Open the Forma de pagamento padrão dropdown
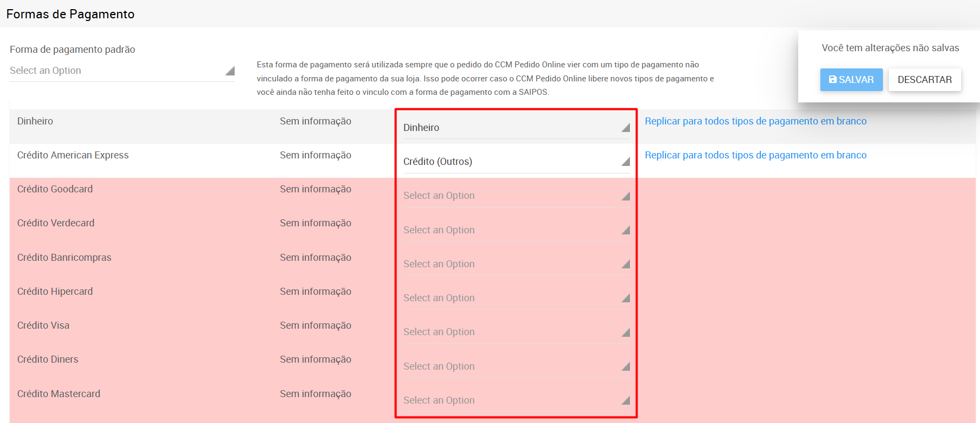 (122, 71)
